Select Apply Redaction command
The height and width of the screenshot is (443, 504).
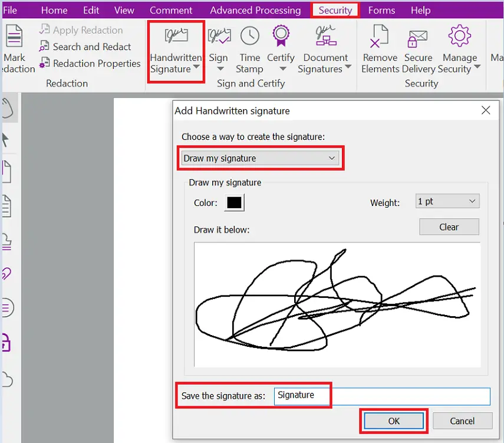(x=81, y=30)
